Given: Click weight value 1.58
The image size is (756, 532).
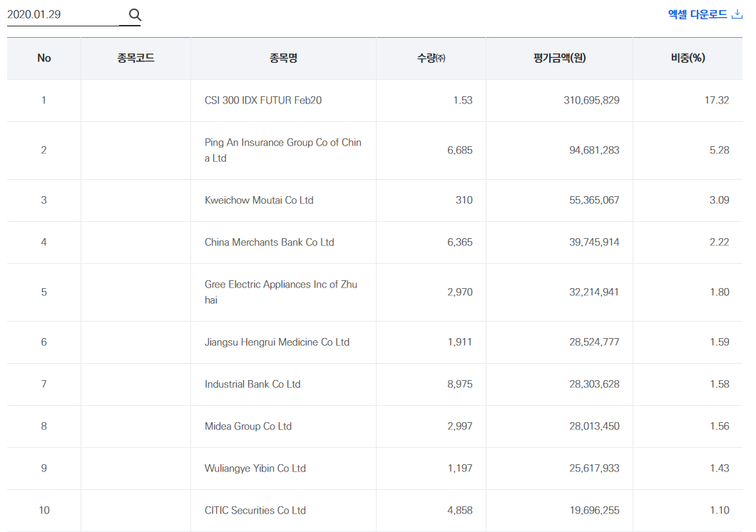Looking at the screenshot, I should click(720, 384).
